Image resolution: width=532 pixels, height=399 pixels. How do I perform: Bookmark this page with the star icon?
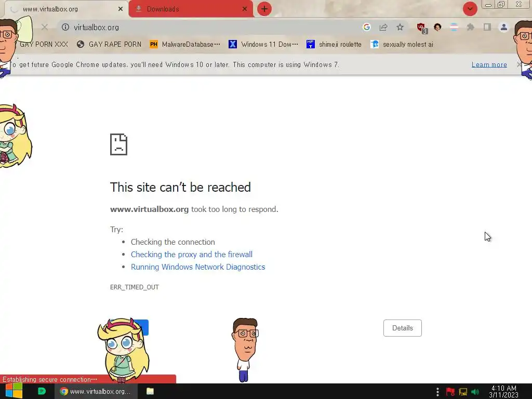click(x=400, y=27)
